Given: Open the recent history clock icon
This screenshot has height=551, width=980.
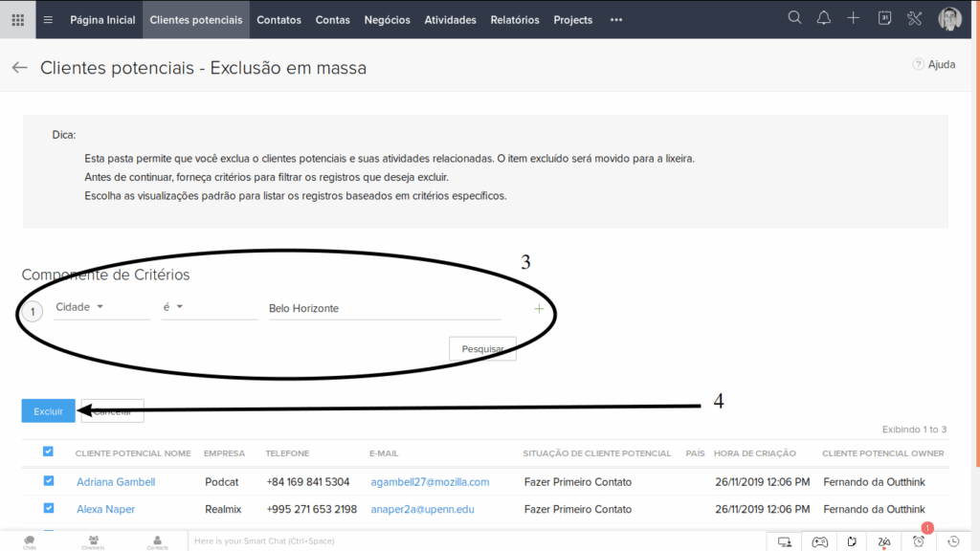Looking at the screenshot, I should [x=953, y=541].
